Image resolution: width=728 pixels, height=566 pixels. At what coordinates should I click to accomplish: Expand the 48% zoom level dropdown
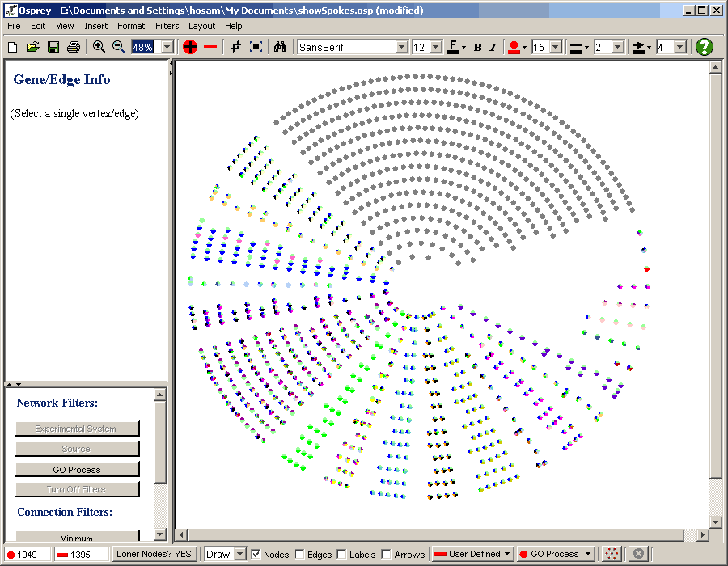(x=167, y=47)
